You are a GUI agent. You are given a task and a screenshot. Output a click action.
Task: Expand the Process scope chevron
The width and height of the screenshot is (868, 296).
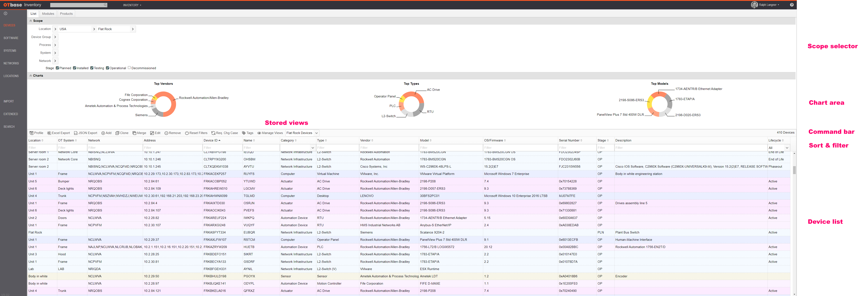coord(55,45)
